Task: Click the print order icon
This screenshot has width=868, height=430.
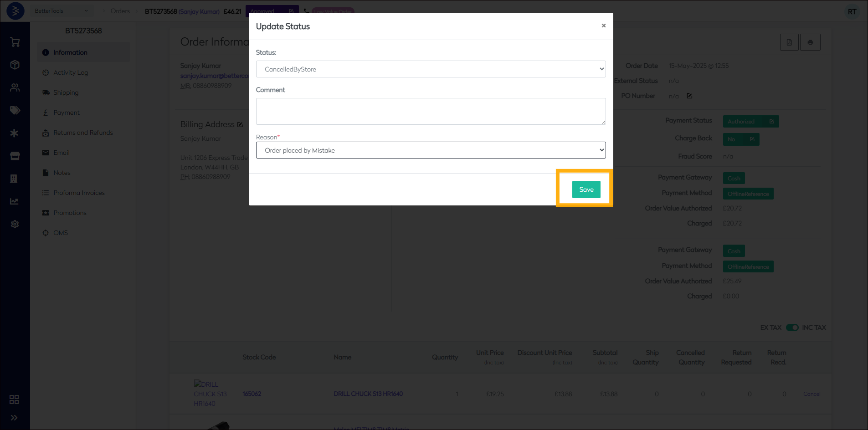Action: tap(810, 42)
